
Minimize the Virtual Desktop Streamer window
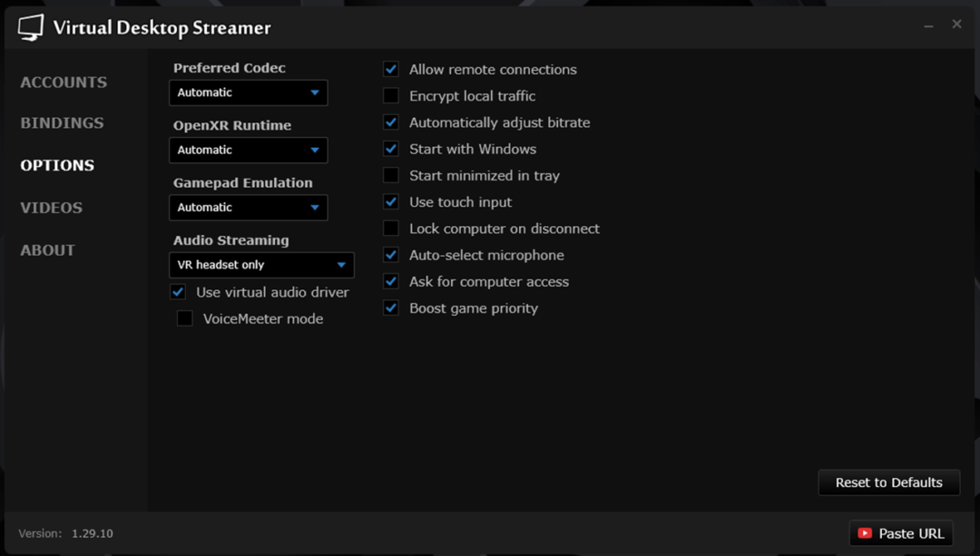[x=928, y=26]
